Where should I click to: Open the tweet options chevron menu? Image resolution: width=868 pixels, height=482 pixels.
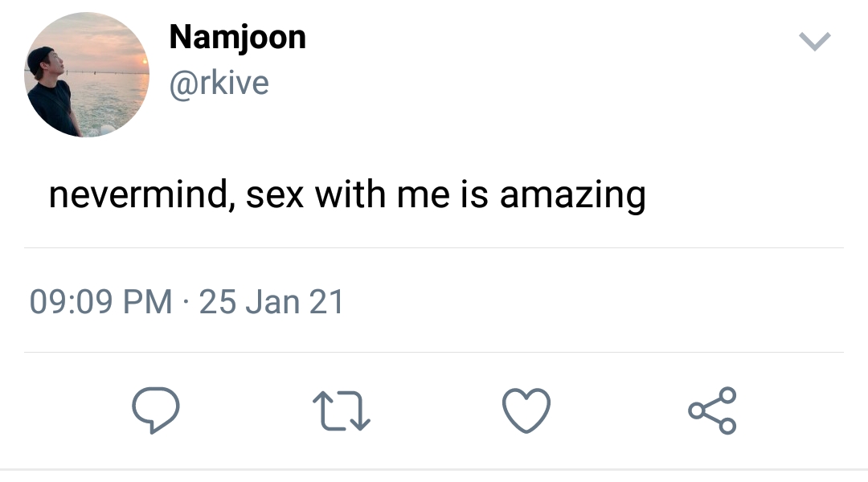(814, 42)
